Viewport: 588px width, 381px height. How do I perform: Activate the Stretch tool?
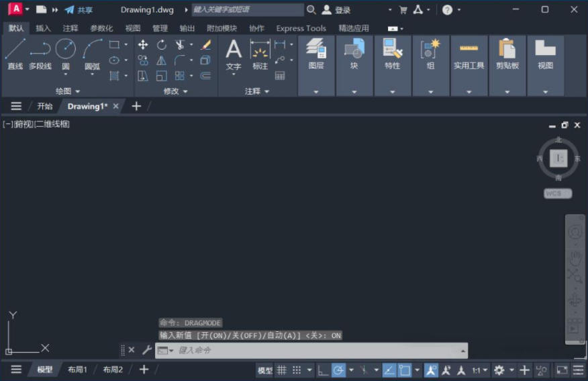tap(143, 76)
